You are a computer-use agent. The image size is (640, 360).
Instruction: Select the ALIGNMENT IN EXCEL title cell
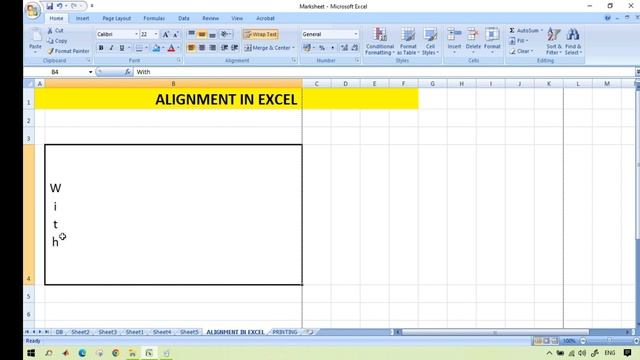coord(173,99)
